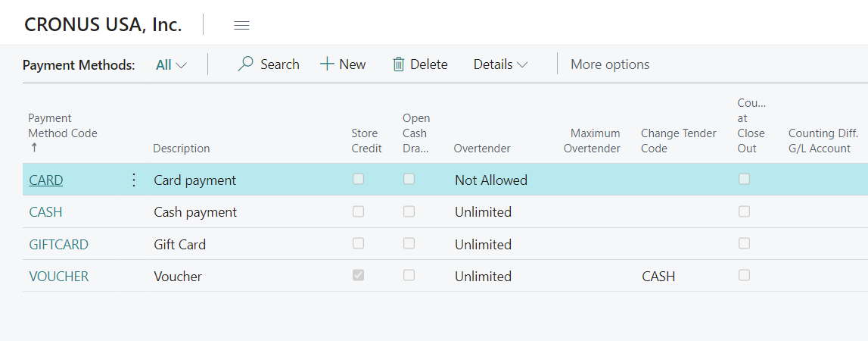Toggle Count at Close Out checkbox for GIFTCARD
868x341 pixels.
[744, 244]
